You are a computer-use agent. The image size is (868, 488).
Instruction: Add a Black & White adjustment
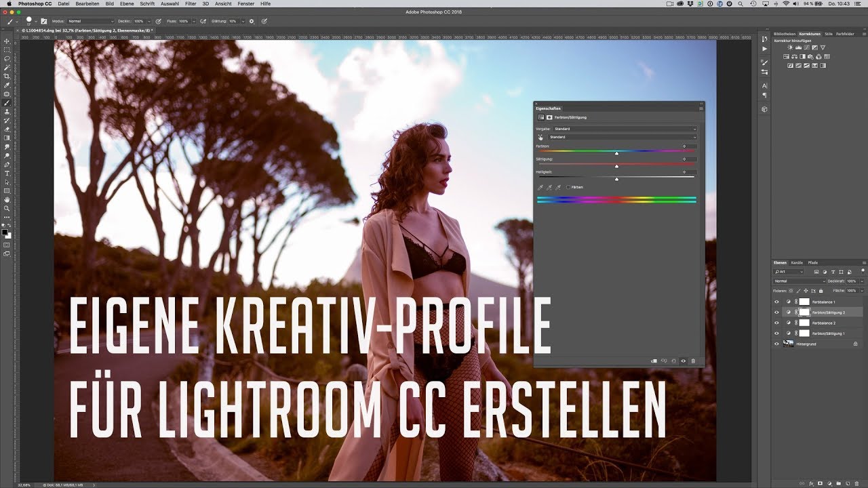(802, 57)
